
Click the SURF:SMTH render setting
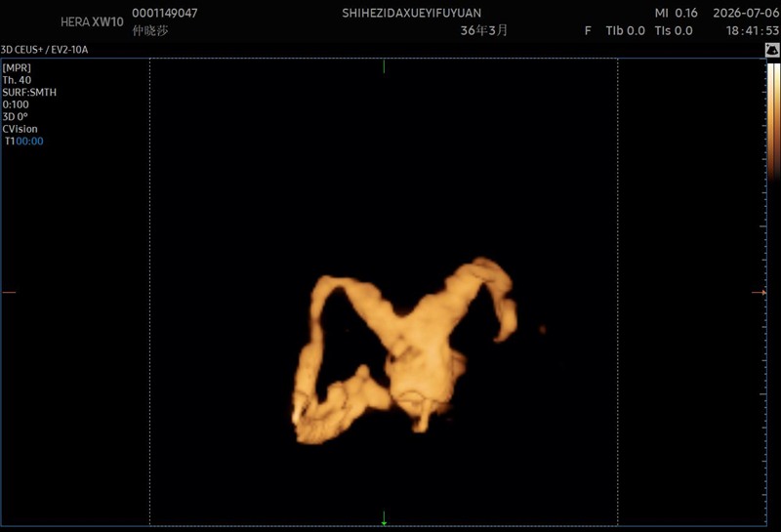[29, 92]
